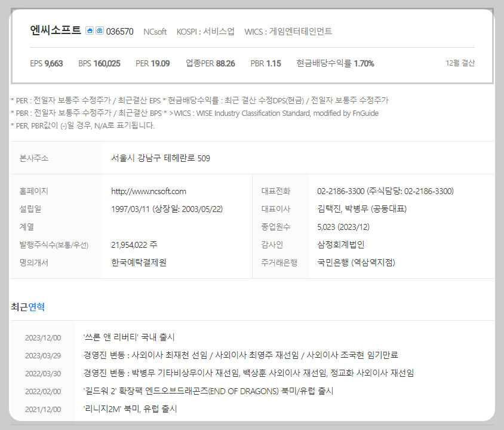Click the 홈페이지 label
Screen dimensions: 504x430
pos(34,191)
